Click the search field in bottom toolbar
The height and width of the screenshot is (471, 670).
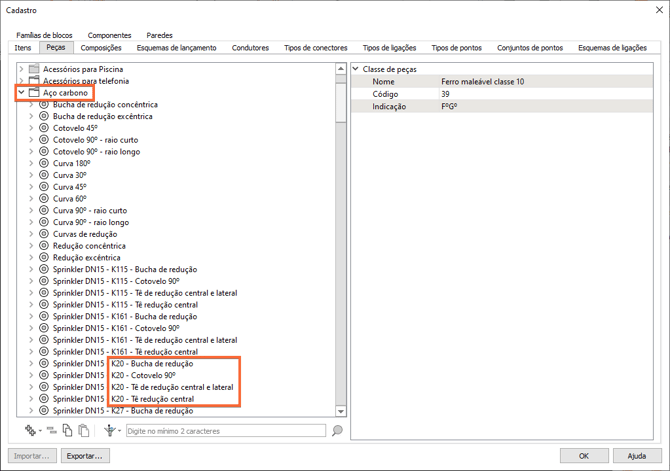225,431
